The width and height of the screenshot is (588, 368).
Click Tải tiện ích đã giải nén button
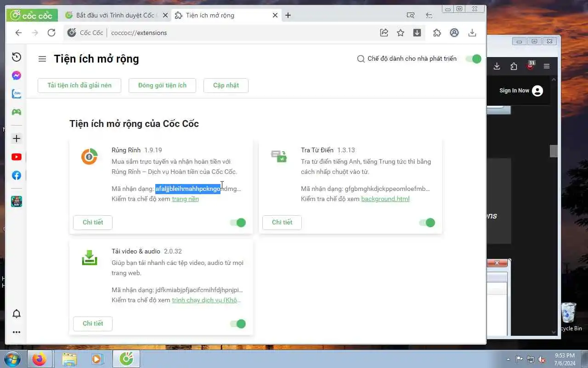click(79, 85)
